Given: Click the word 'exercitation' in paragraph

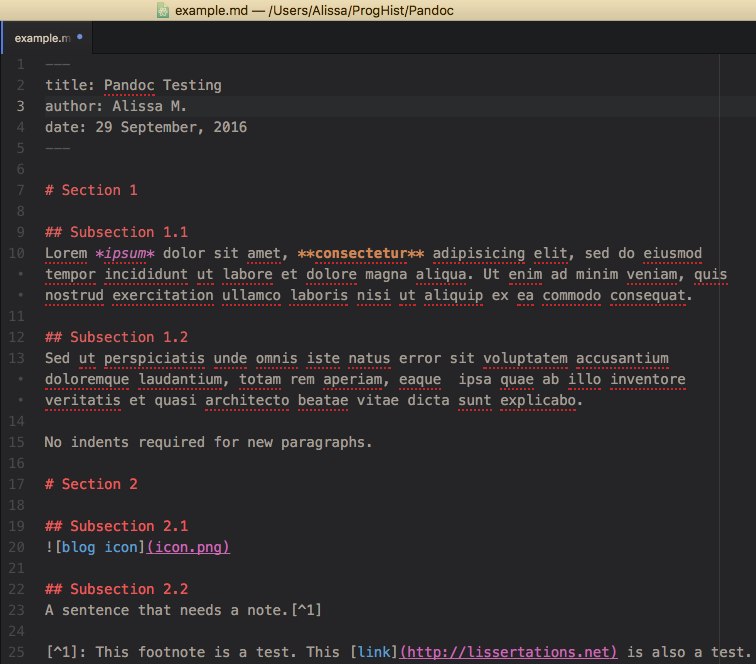Looking at the screenshot, I should [x=163, y=295].
